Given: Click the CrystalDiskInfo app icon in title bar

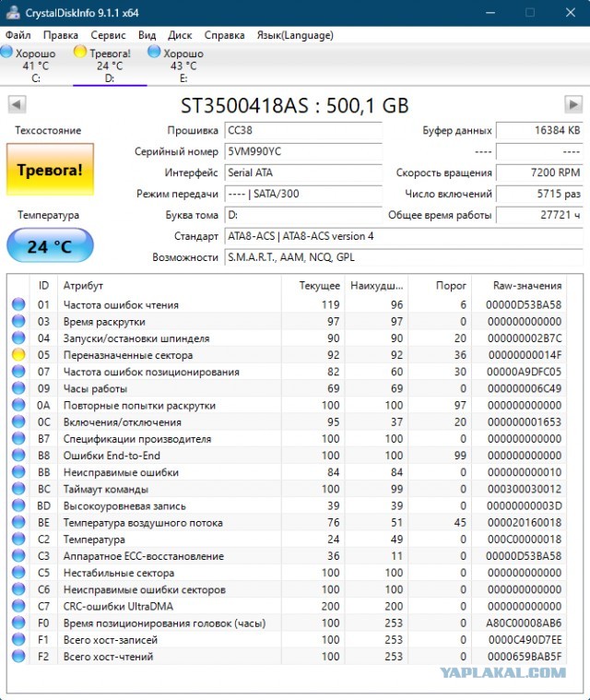Looking at the screenshot, I should tap(13, 13).
